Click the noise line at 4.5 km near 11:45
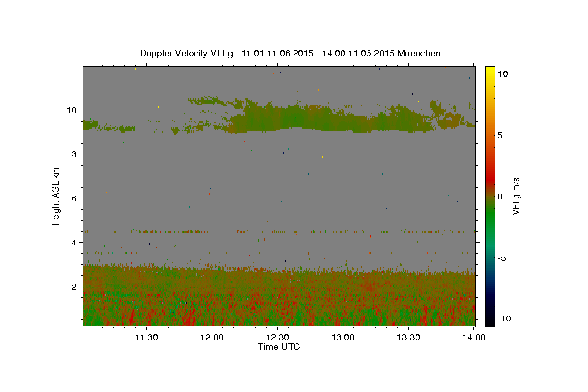This screenshot has height=392, width=588. (179, 231)
